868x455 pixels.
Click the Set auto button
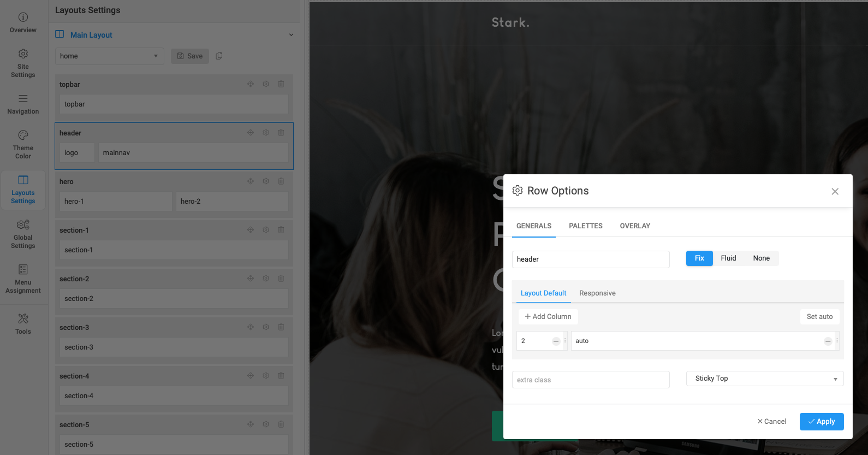tap(820, 317)
